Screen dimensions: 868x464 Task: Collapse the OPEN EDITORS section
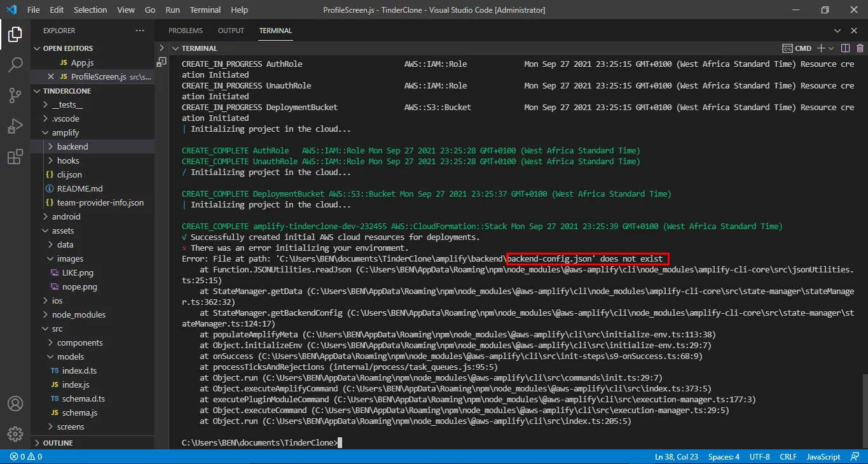93,48
